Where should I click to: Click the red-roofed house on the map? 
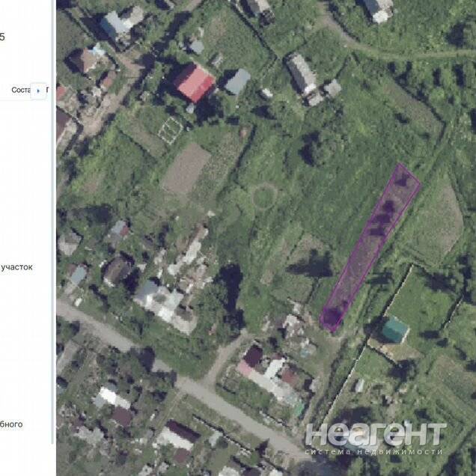(195, 82)
